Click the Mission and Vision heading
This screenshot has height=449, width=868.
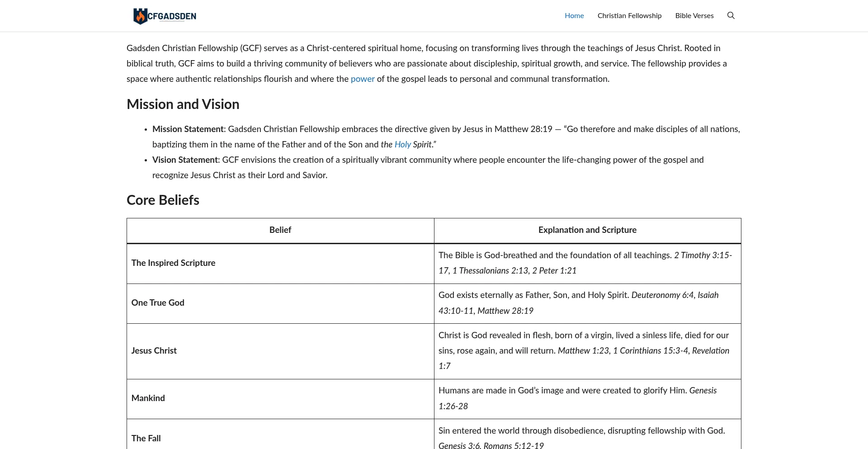tap(183, 104)
